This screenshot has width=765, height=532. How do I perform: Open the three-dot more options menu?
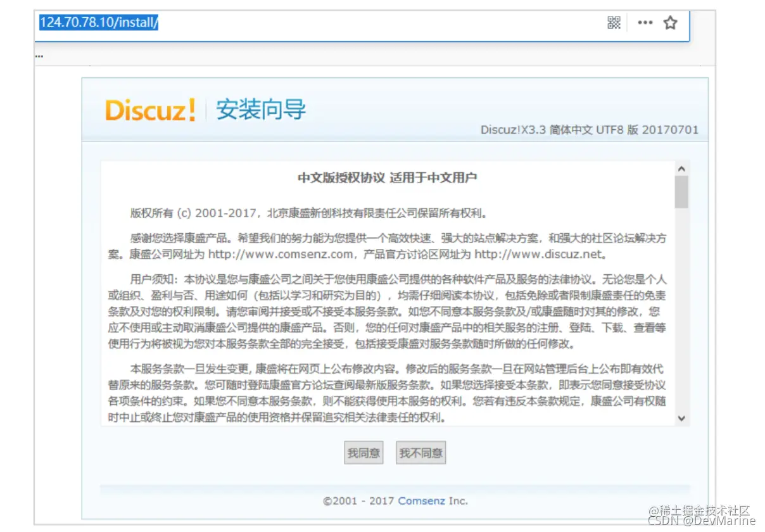[645, 23]
